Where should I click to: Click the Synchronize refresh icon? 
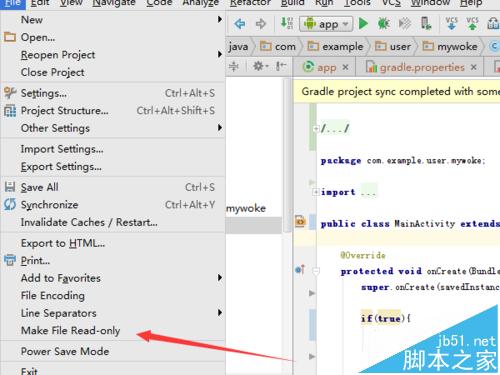pos(10,204)
